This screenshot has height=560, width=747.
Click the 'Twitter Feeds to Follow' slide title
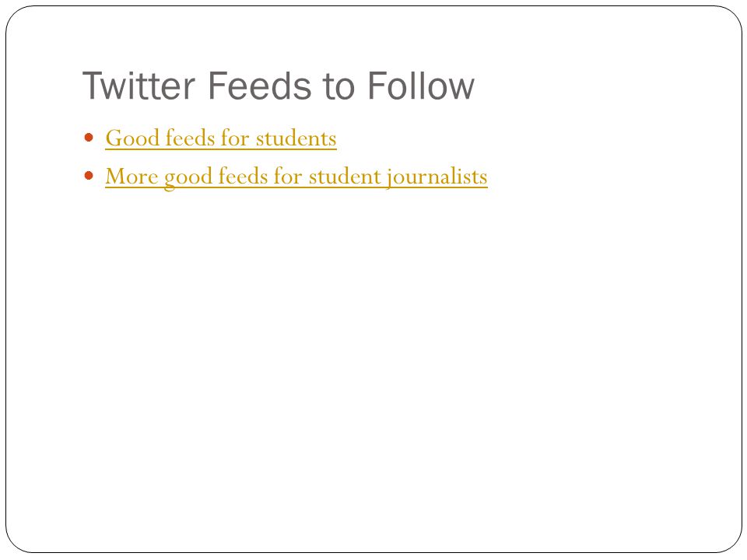pos(279,86)
